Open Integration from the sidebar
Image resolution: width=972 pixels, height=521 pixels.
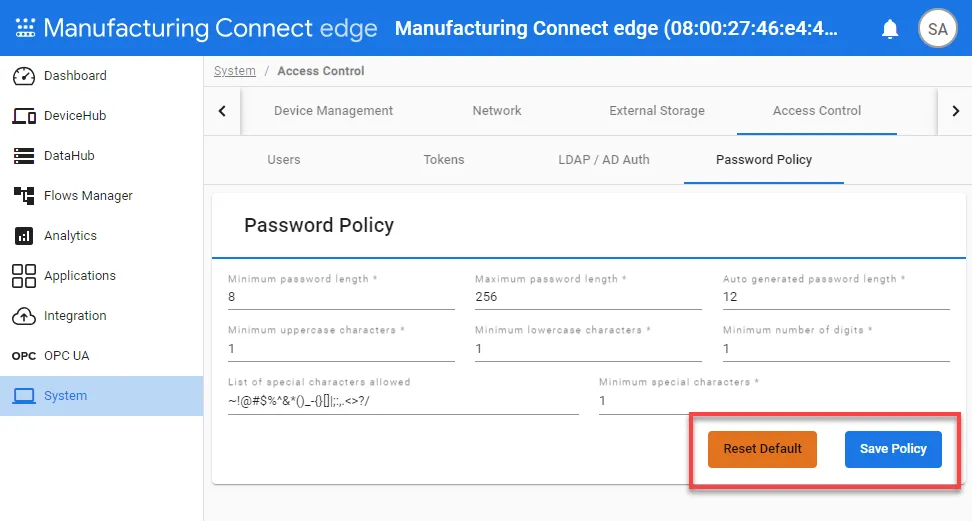tap(101, 316)
